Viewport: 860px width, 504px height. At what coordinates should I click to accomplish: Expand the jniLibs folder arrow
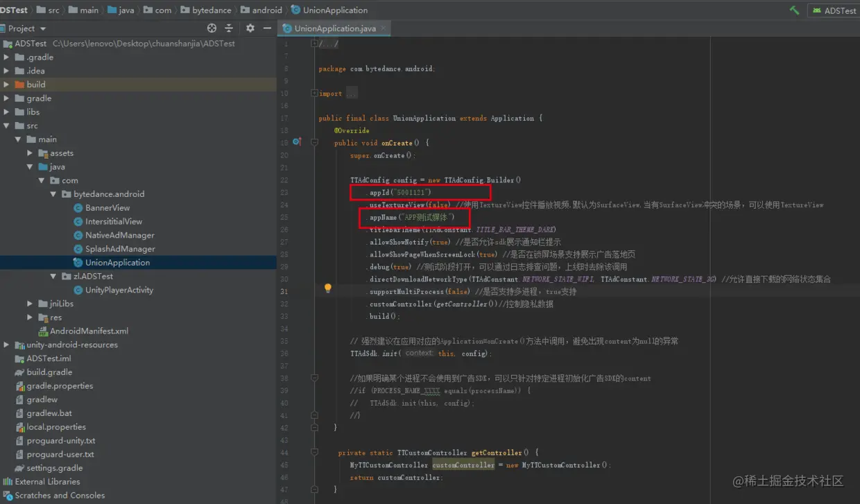pyautogui.click(x=30, y=304)
